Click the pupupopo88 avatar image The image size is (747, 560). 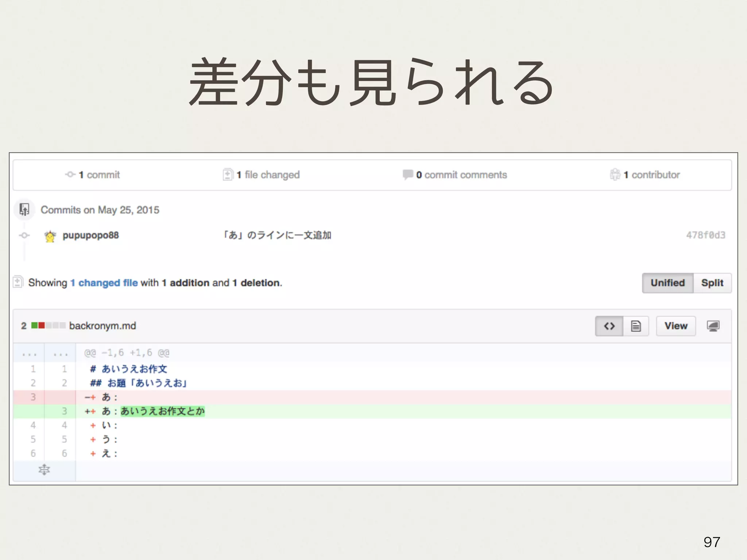[50, 236]
